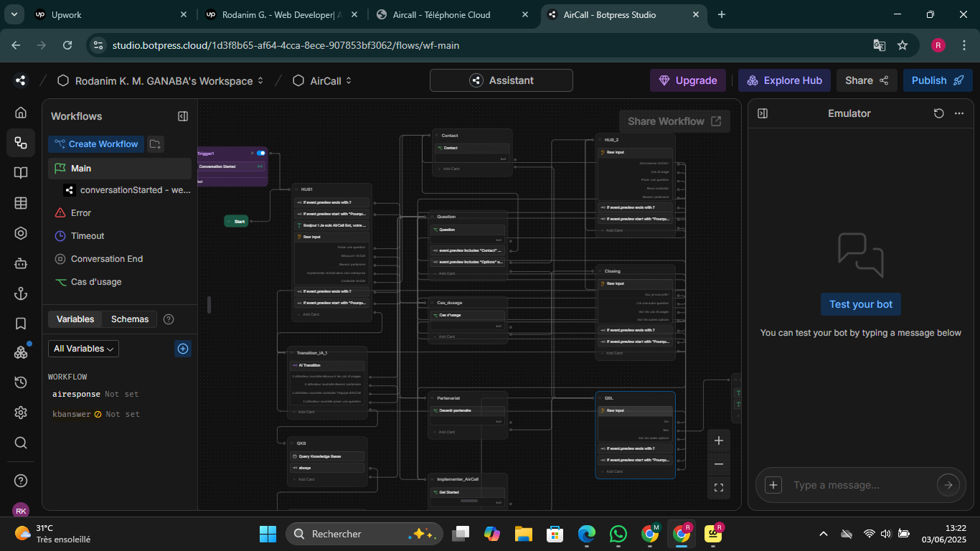Click the Botpress logo icon top-left

(20, 80)
